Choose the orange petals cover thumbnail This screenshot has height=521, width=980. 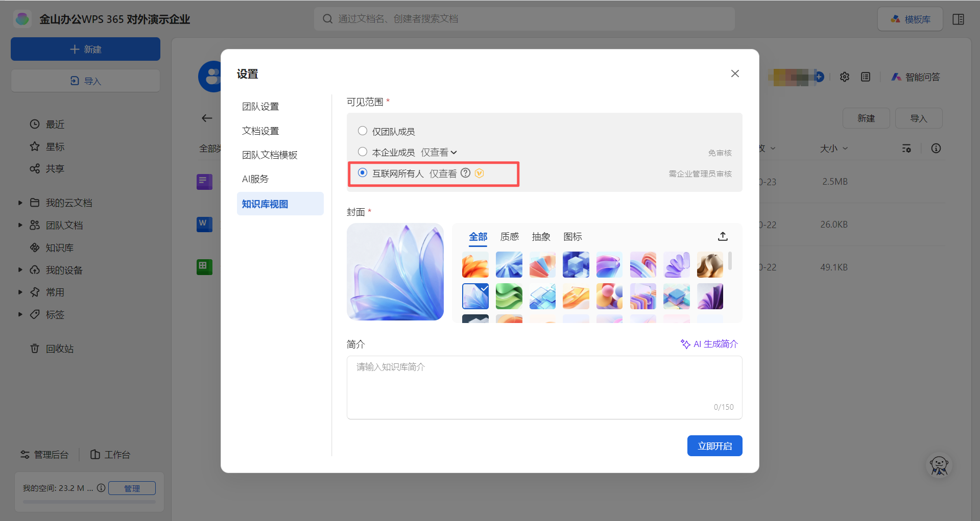475,265
